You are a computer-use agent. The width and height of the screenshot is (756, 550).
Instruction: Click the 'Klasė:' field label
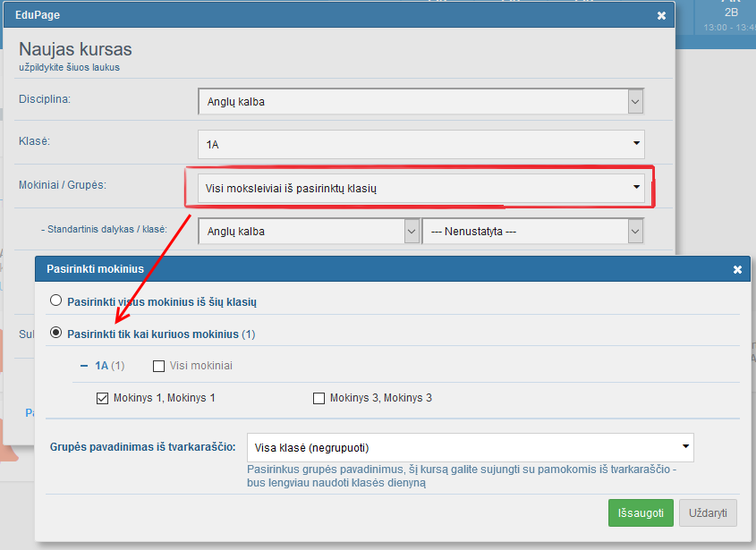34,141
